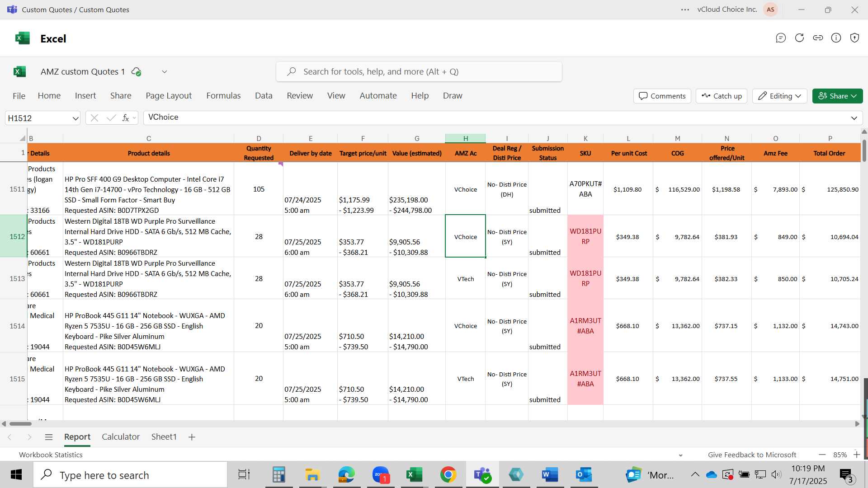Open Google Chrome from taskbar
This screenshot has height=488, width=868.
(448, 475)
